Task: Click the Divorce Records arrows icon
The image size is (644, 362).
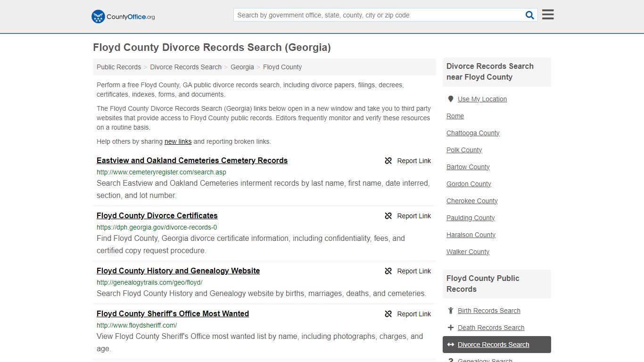Action: pos(451,345)
